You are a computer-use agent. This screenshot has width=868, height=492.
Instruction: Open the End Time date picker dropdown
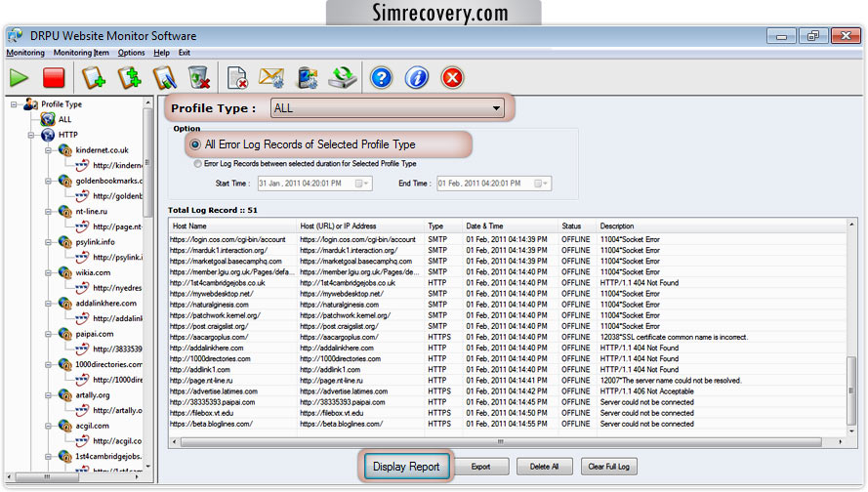point(541,184)
